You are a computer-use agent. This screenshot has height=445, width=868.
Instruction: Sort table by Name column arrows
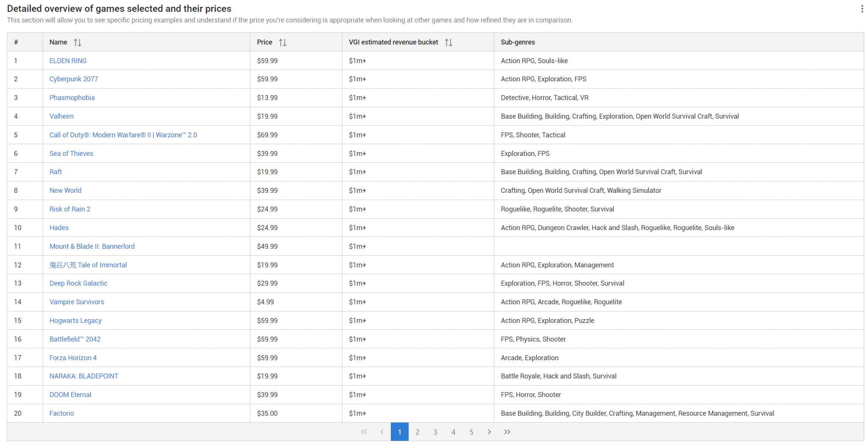click(x=78, y=42)
